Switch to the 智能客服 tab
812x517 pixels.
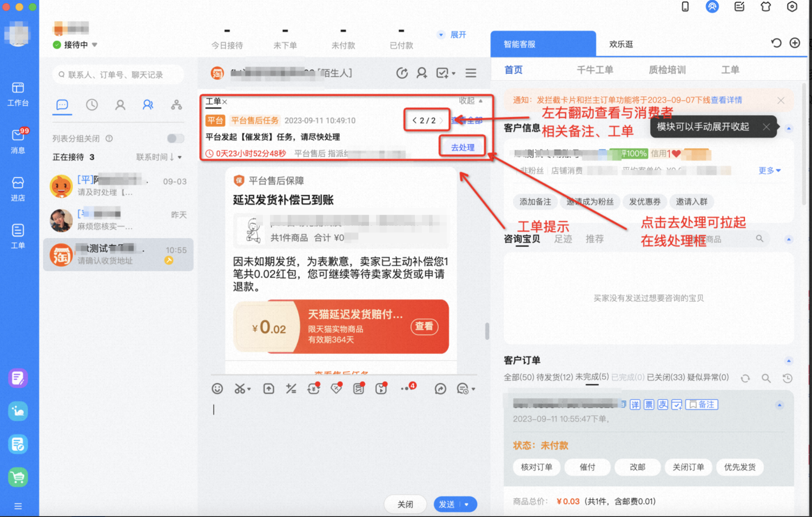click(x=543, y=44)
